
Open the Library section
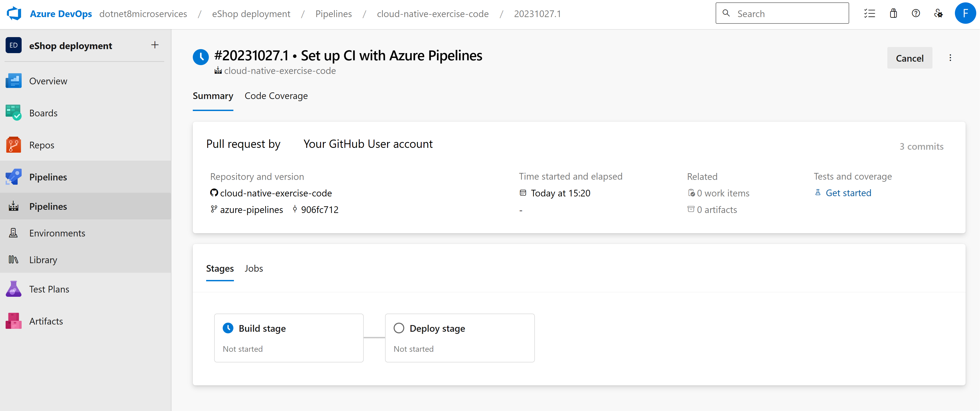tap(43, 260)
